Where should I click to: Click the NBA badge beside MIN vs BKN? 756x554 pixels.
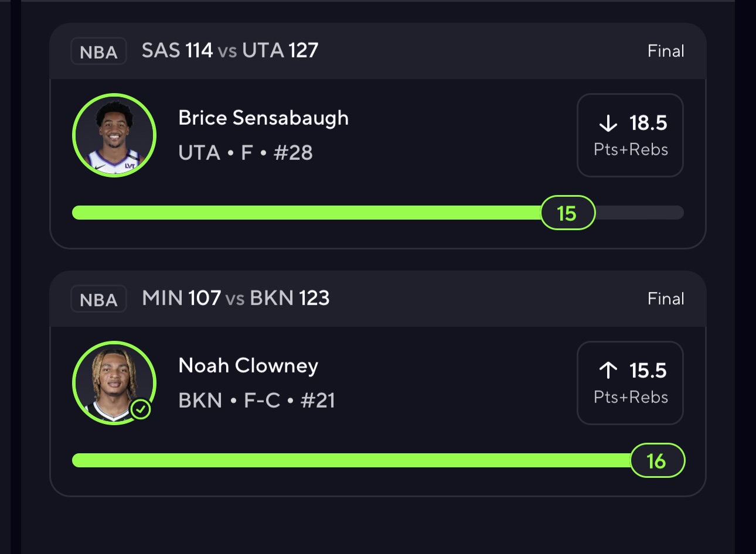[98, 299]
